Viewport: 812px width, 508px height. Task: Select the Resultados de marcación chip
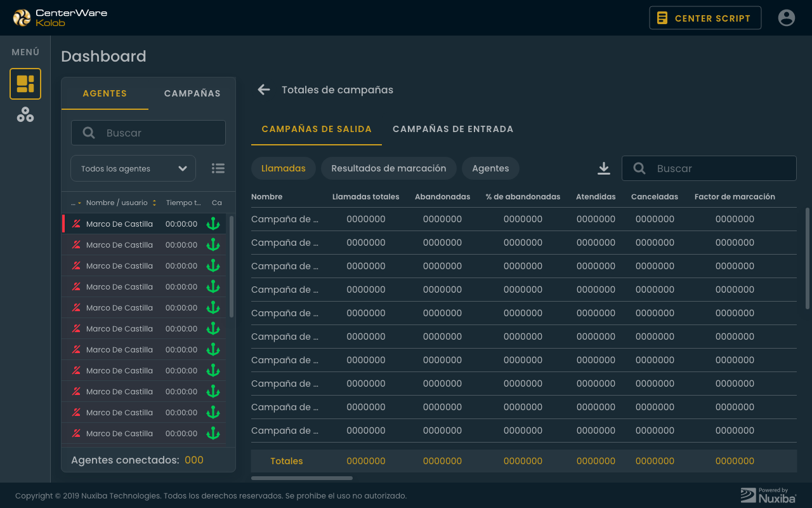click(x=389, y=168)
